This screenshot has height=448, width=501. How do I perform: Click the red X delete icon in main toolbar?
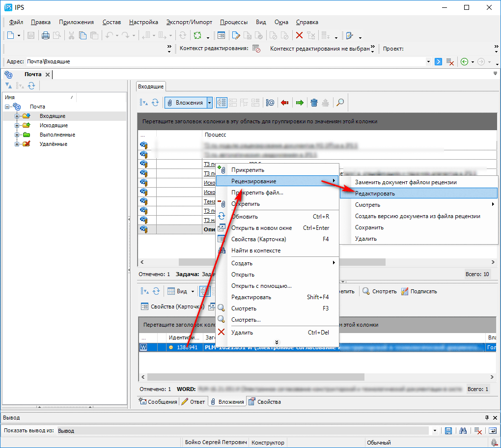[299, 35]
